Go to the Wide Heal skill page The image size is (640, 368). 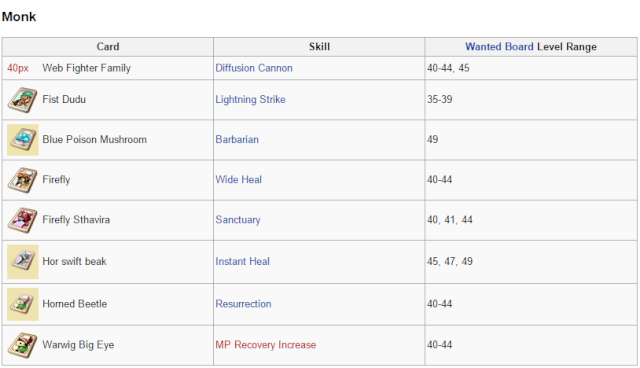click(238, 180)
